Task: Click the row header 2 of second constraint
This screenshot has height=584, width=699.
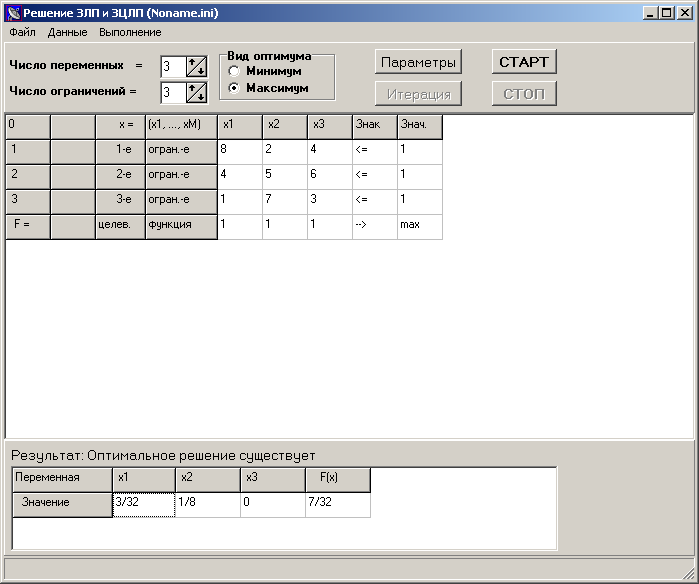Action: (28, 177)
